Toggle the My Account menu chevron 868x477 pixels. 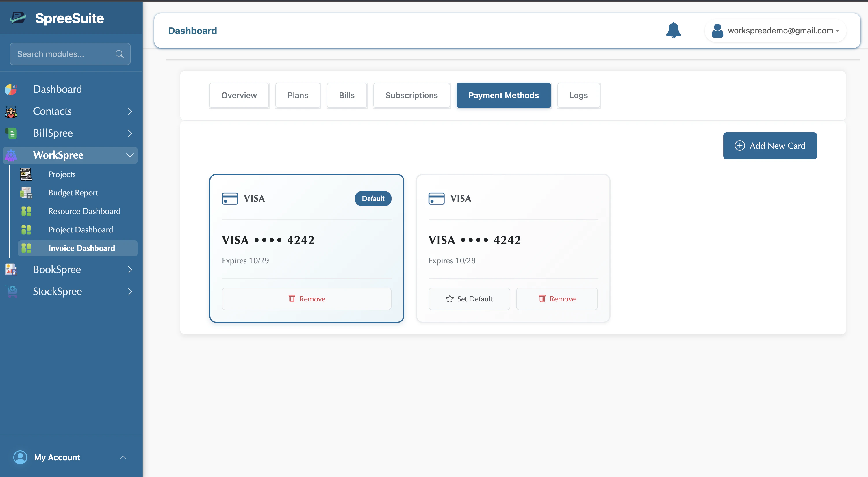click(123, 457)
